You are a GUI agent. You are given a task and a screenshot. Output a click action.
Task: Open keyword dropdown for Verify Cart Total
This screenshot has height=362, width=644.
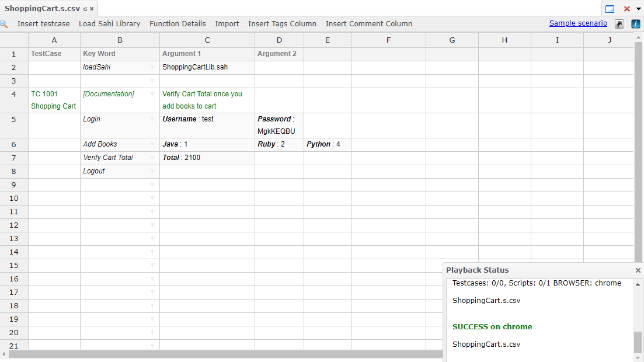pos(152,158)
